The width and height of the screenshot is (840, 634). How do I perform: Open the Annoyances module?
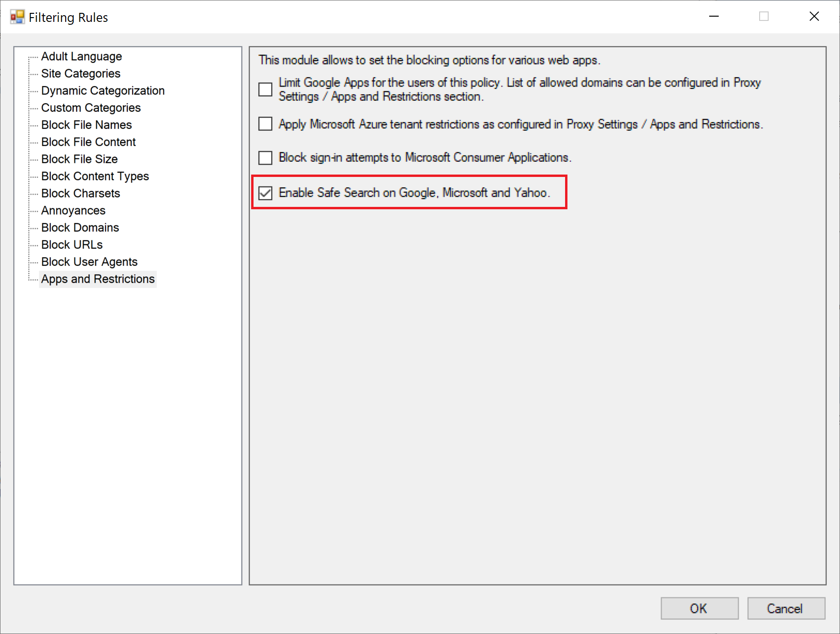[73, 211]
